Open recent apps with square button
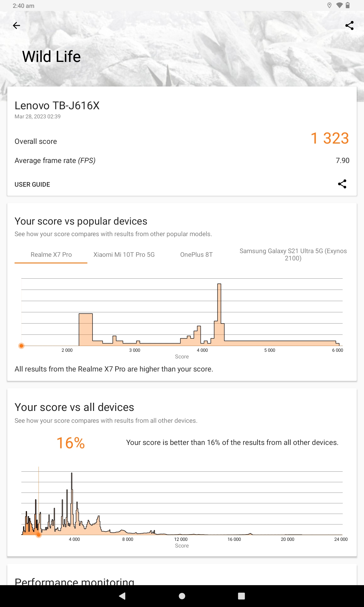 click(x=241, y=596)
